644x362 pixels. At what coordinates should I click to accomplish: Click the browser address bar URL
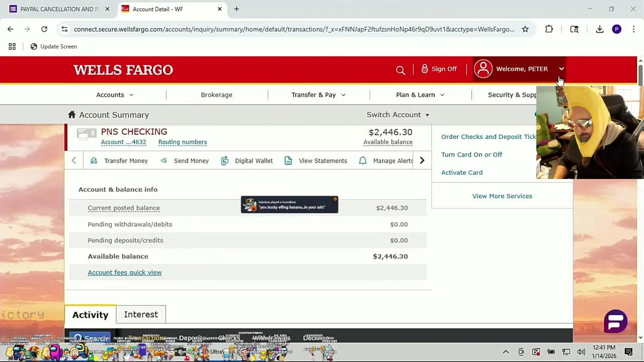[x=294, y=29]
